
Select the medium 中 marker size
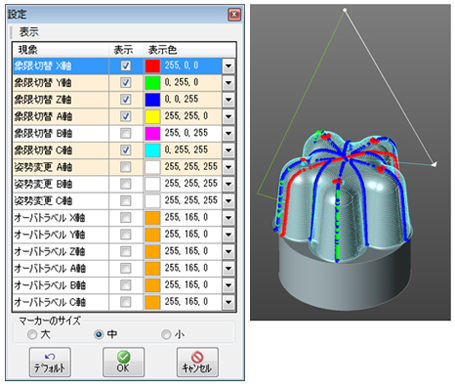click(x=99, y=334)
